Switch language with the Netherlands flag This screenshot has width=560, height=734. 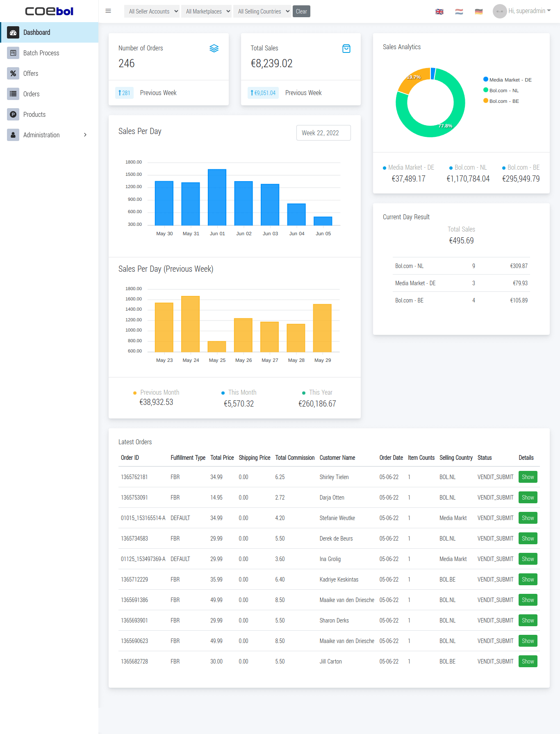(459, 11)
